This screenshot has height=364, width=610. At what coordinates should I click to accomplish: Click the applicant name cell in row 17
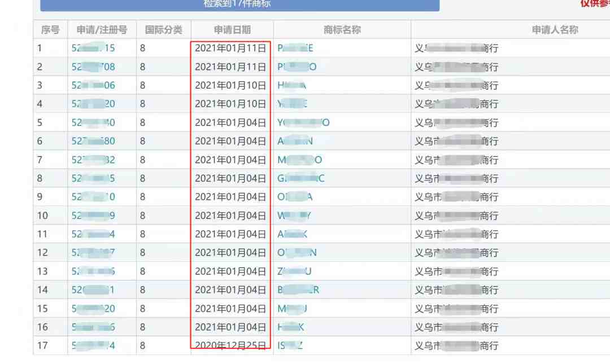click(456, 346)
